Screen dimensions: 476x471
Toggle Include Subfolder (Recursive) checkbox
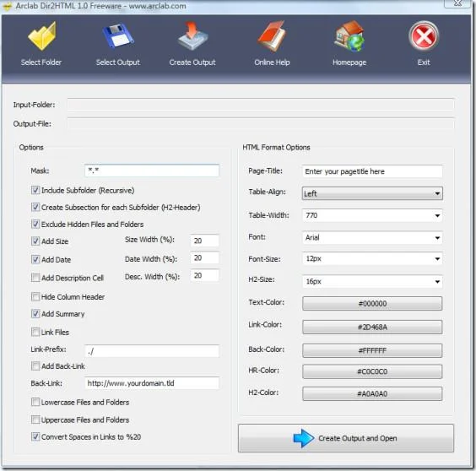pyautogui.click(x=35, y=190)
